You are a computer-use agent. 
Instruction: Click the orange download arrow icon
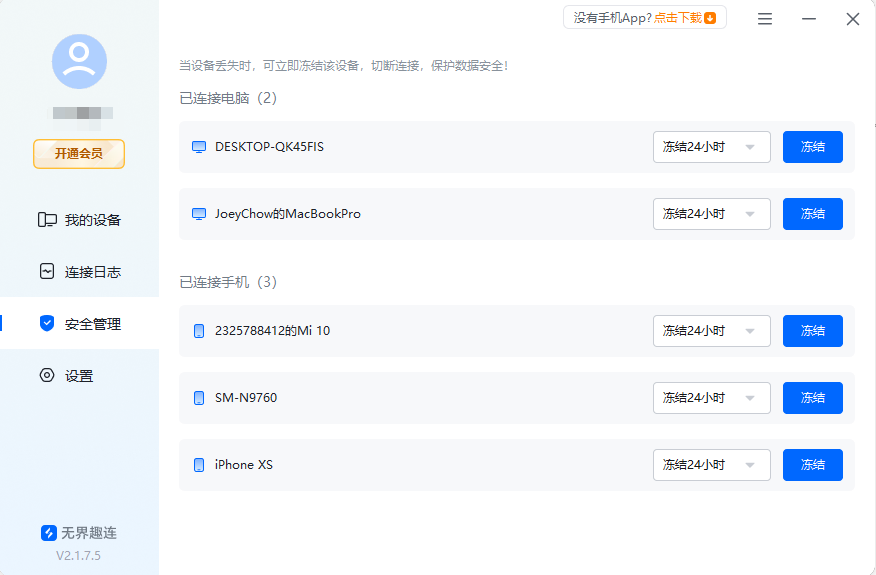pyautogui.click(x=710, y=18)
